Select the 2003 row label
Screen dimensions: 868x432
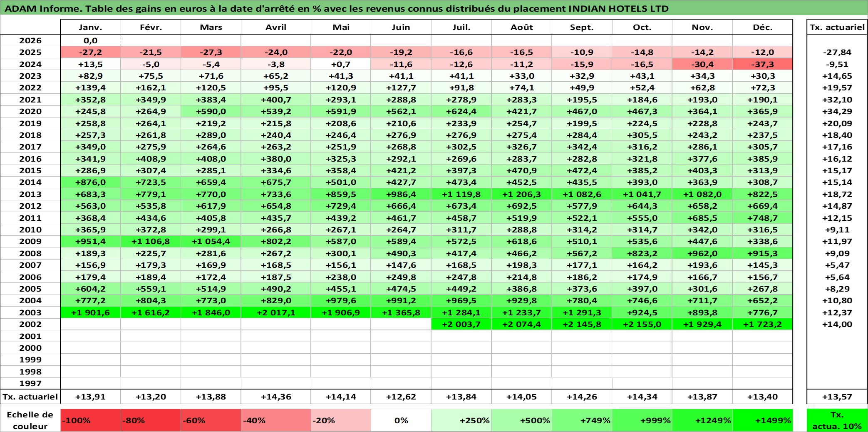(x=30, y=312)
